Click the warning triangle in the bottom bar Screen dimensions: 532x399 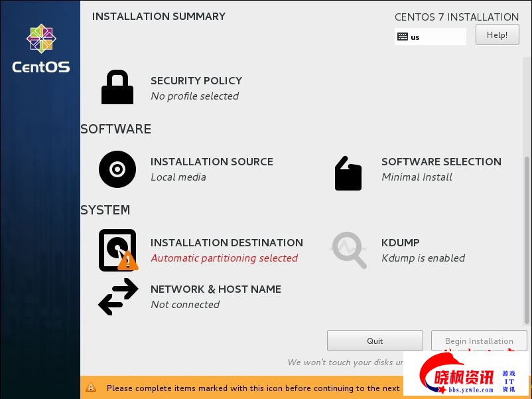91,388
